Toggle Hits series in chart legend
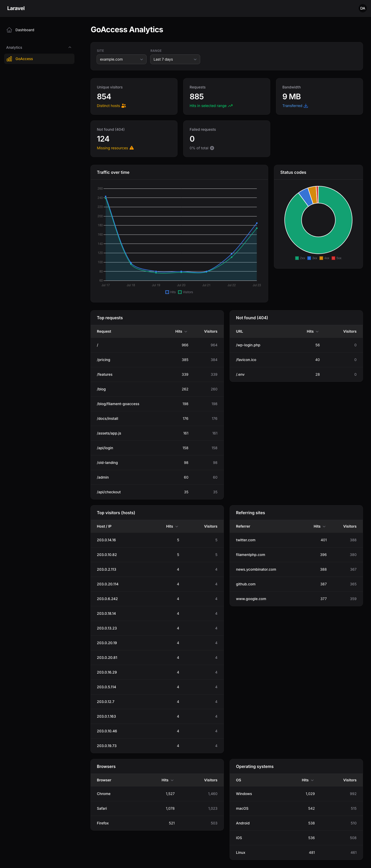 (170, 292)
